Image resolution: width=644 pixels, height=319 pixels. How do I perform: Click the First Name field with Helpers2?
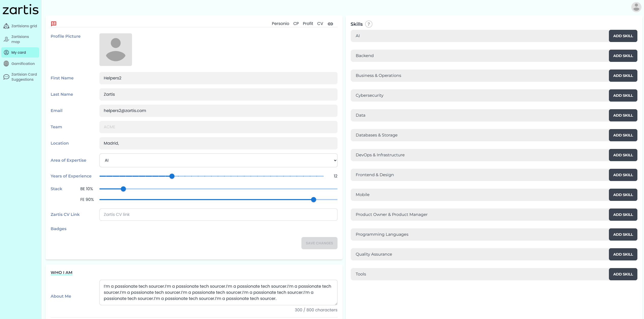[218, 78]
